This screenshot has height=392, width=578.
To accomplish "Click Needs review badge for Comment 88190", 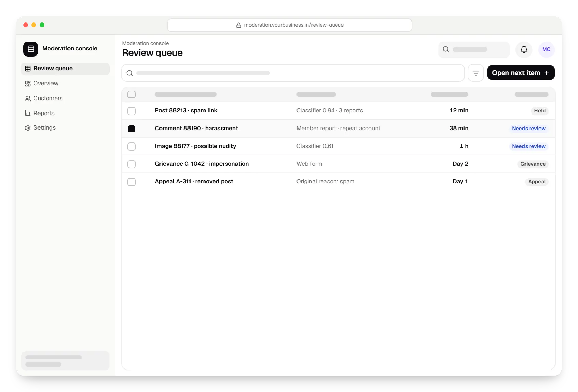I will click(529, 129).
